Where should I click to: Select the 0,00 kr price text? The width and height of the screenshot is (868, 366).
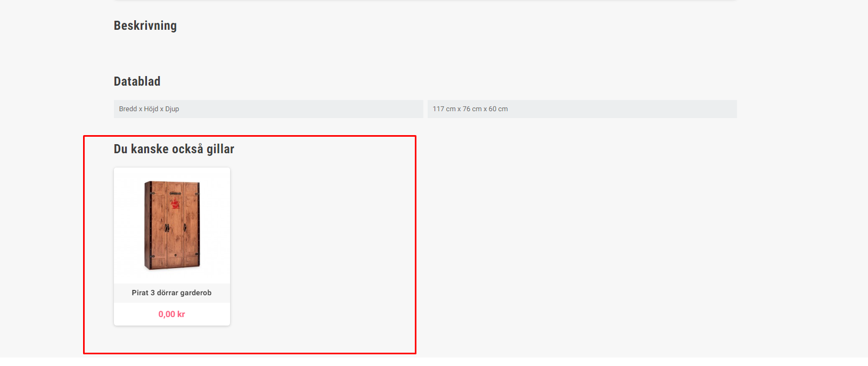pos(171,314)
